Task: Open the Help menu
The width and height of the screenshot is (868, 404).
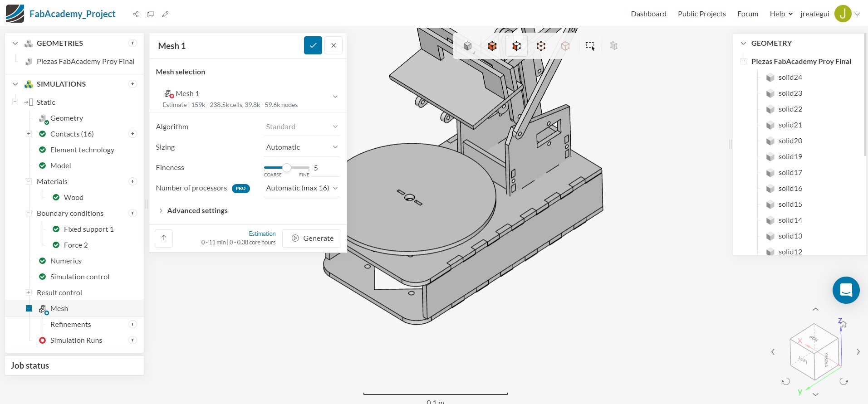Action: click(781, 14)
